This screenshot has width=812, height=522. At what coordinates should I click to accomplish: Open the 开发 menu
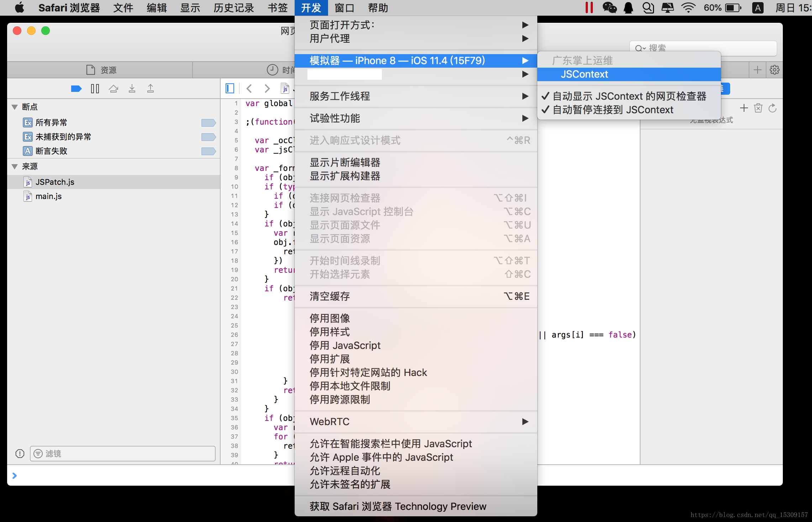click(311, 7)
